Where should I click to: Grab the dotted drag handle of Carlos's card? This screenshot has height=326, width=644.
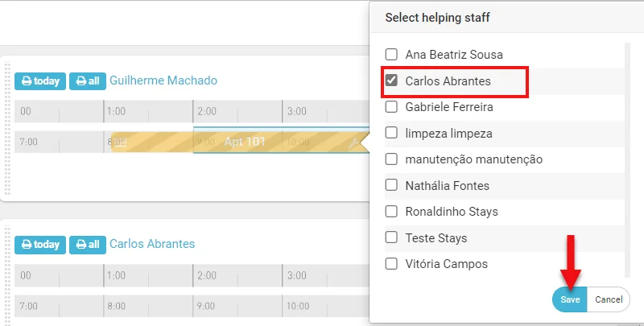[9, 274]
